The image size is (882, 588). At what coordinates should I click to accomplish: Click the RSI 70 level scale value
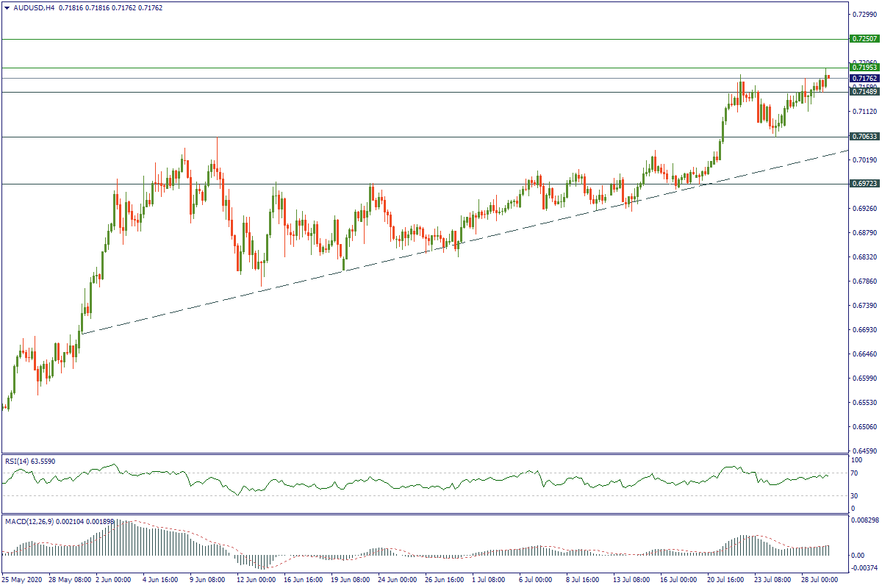point(853,473)
